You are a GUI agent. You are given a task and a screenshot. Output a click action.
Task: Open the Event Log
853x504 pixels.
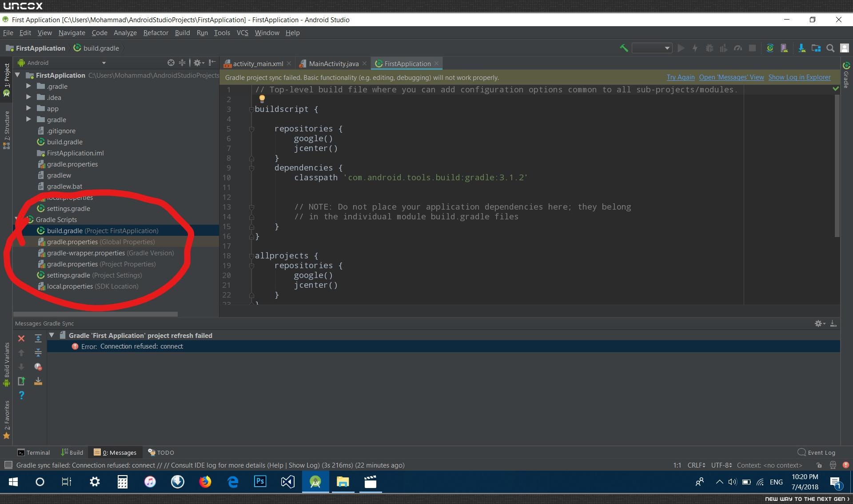point(817,452)
